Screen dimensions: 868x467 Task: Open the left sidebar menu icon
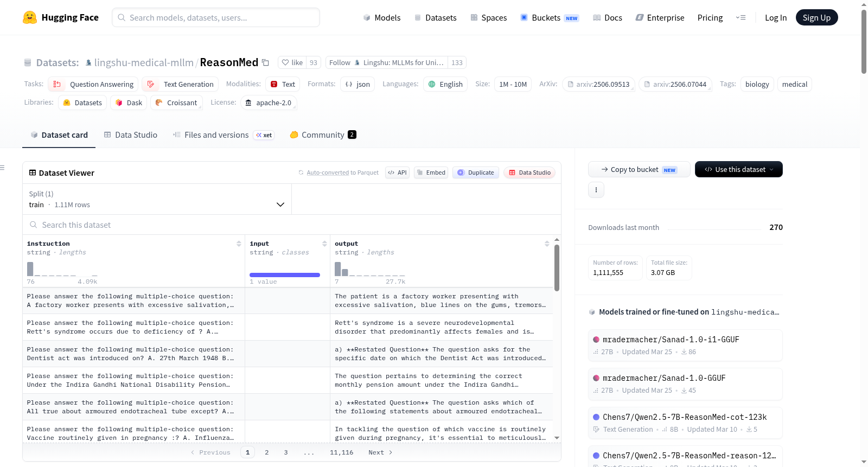(x=2, y=168)
